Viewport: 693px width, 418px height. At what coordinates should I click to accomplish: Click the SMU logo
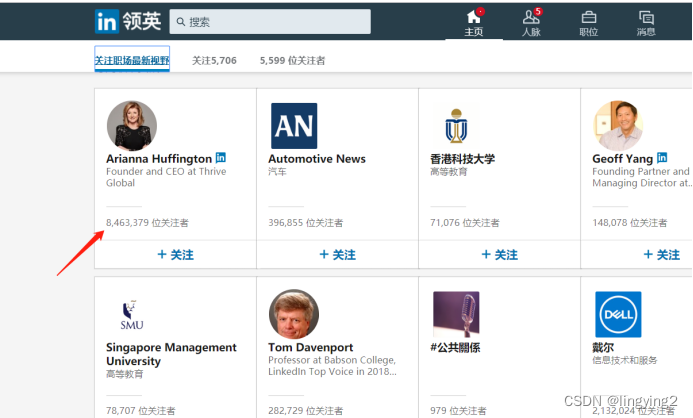click(132, 315)
